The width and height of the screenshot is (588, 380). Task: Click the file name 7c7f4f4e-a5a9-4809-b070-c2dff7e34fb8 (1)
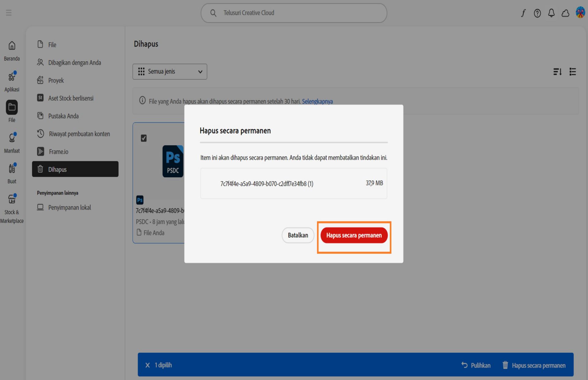pos(267,184)
